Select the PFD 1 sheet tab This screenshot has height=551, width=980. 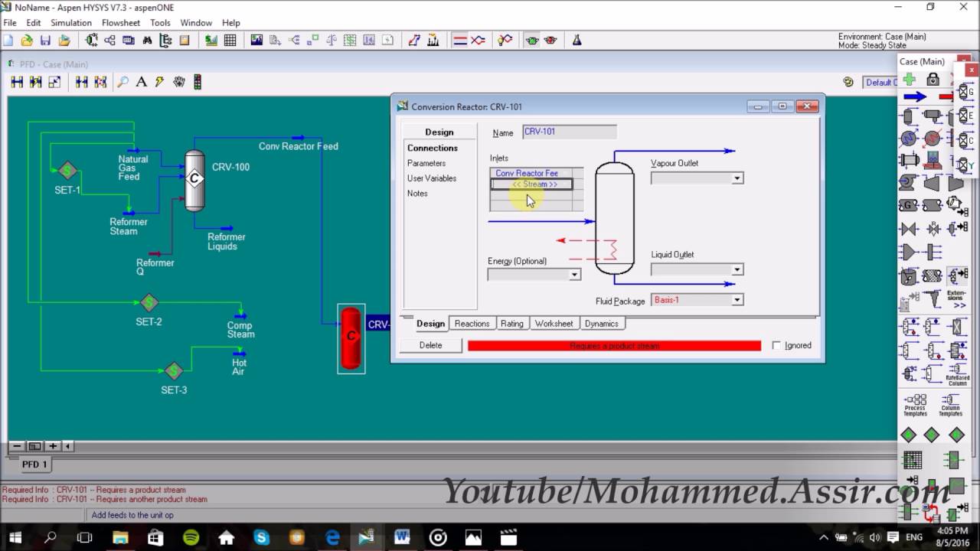34,465
